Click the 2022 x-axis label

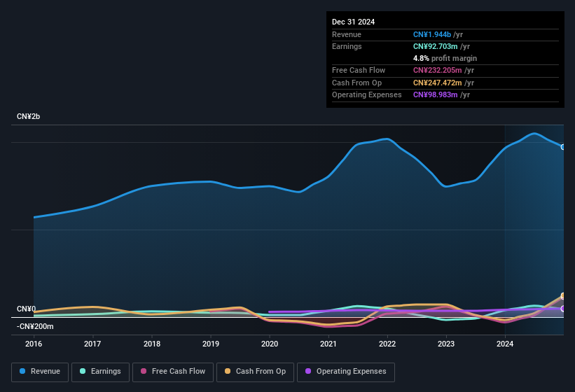[x=387, y=344]
